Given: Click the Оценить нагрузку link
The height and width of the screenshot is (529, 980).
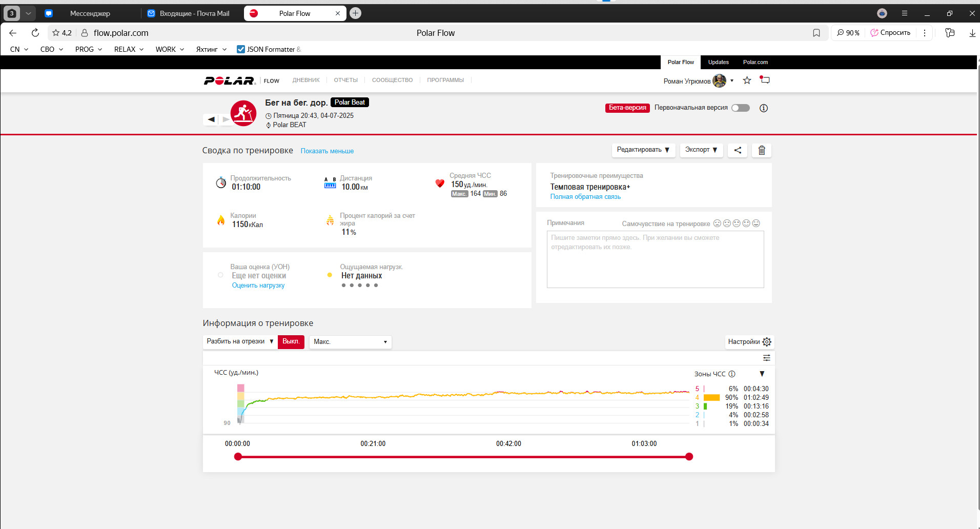Looking at the screenshot, I should [258, 286].
